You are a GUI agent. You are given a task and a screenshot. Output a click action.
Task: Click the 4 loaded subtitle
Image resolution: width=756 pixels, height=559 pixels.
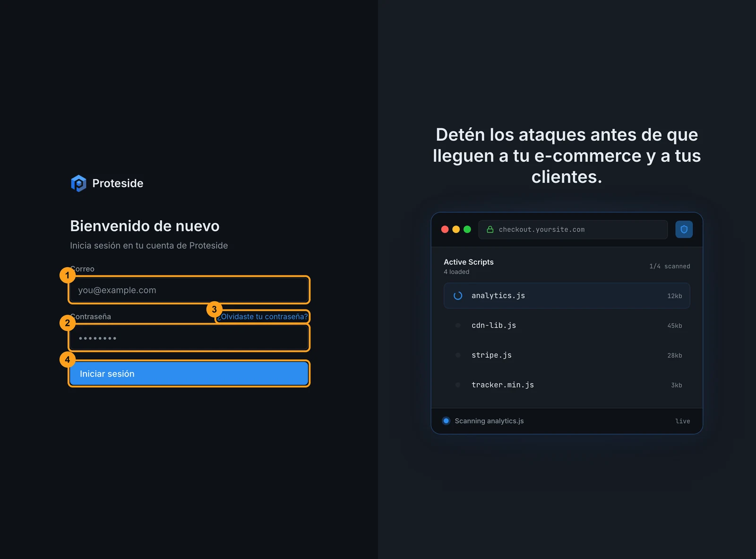click(456, 272)
